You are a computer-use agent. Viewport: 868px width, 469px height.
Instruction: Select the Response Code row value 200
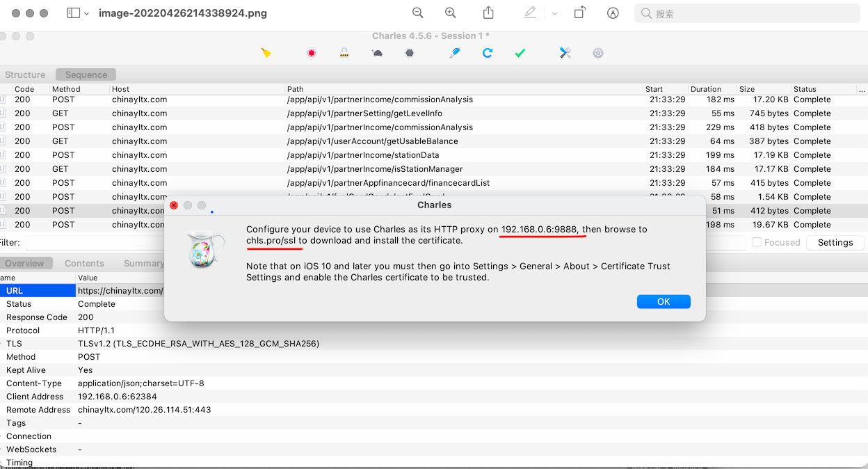[86, 317]
